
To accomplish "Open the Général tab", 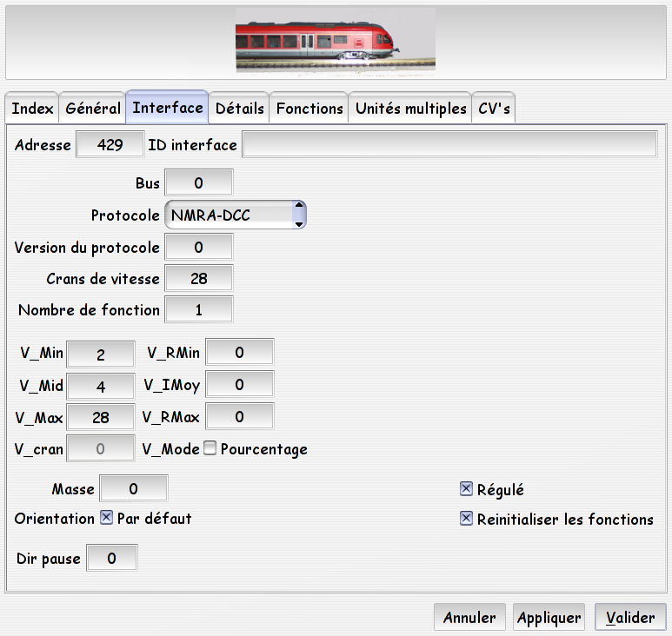I will (x=92, y=109).
